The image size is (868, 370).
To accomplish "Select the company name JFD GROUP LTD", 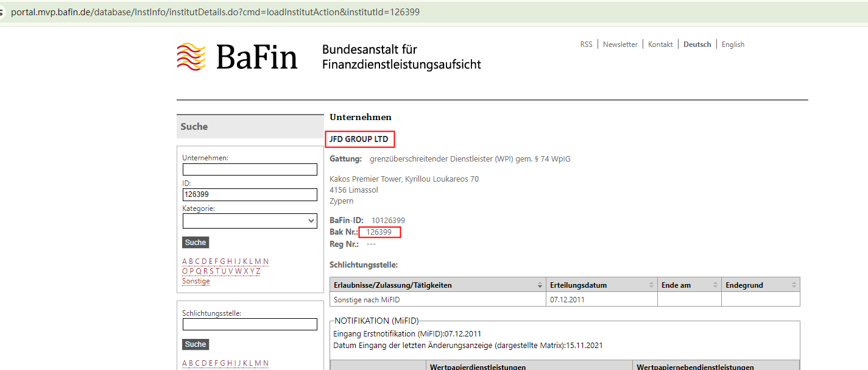I will [359, 139].
